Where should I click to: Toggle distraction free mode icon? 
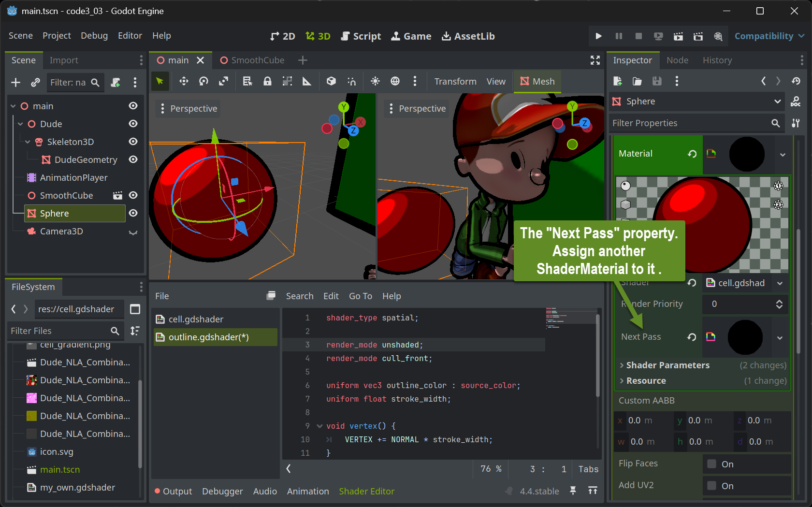click(595, 60)
